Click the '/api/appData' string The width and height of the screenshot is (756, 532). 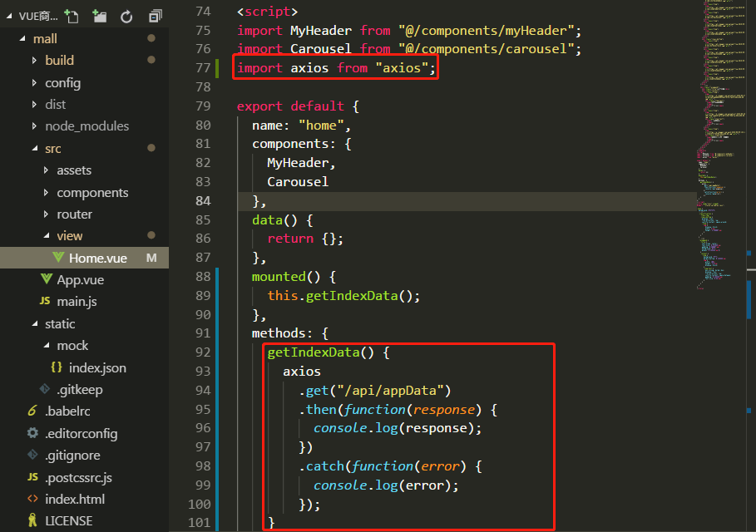pos(389,391)
